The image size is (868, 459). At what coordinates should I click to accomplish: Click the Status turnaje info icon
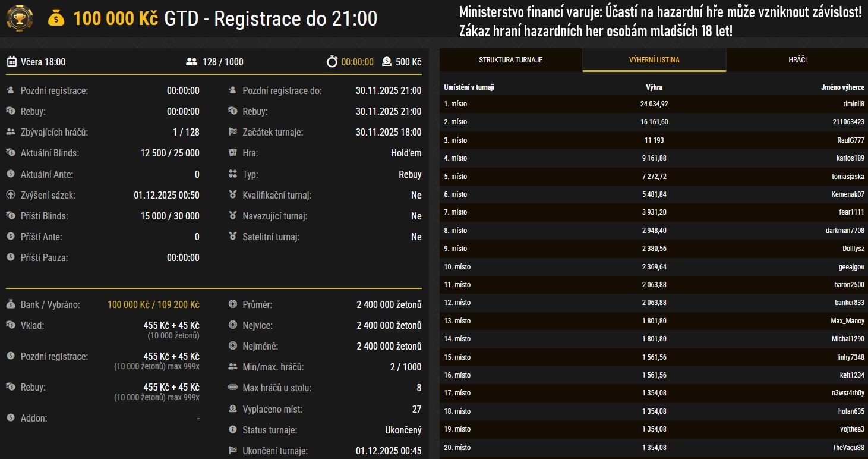coord(233,429)
